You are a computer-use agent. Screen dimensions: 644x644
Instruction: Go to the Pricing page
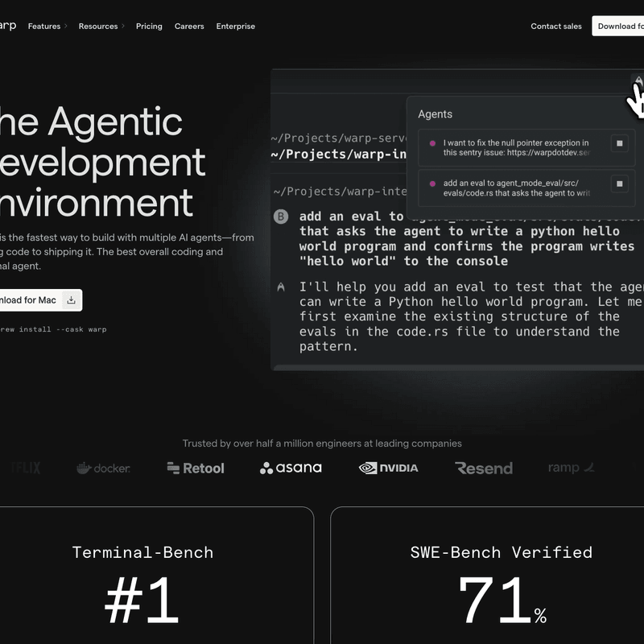point(149,27)
